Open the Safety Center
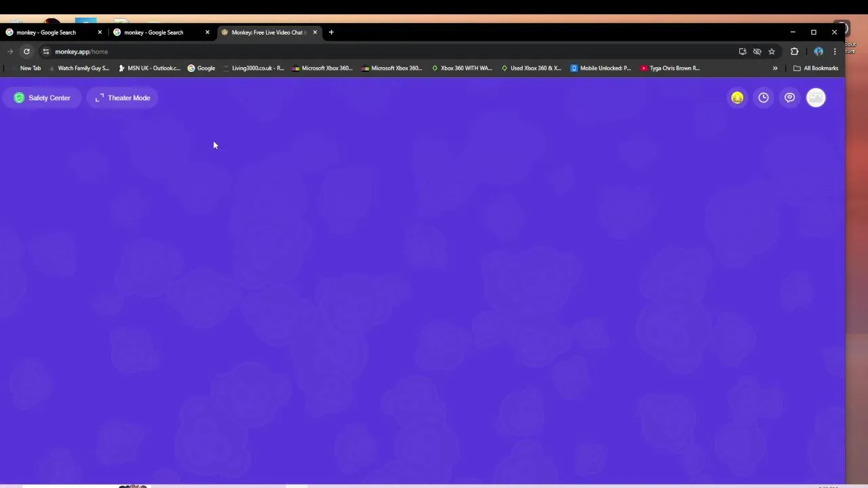 click(x=42, y=98)
